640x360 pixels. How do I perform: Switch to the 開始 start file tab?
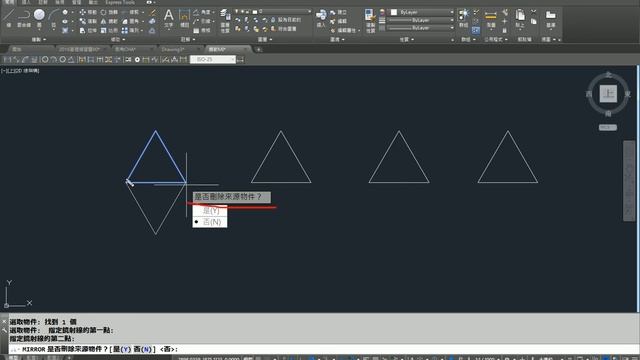17,49
